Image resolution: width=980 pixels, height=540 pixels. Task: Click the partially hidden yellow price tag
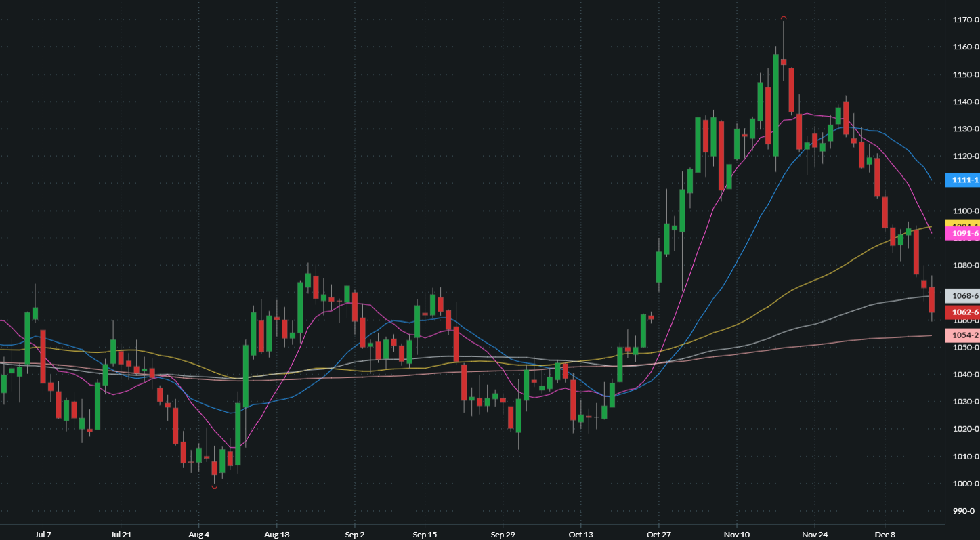coord(965,224)
